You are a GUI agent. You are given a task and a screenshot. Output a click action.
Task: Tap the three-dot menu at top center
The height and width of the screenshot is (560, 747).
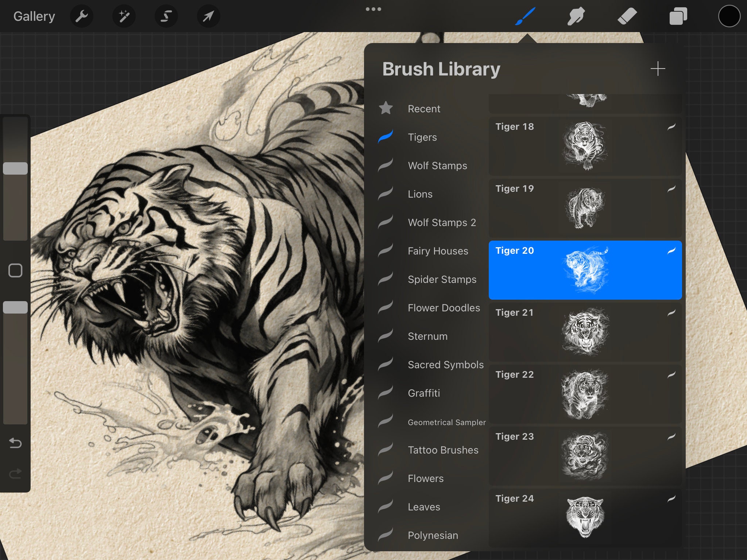(x=373, y=9)
